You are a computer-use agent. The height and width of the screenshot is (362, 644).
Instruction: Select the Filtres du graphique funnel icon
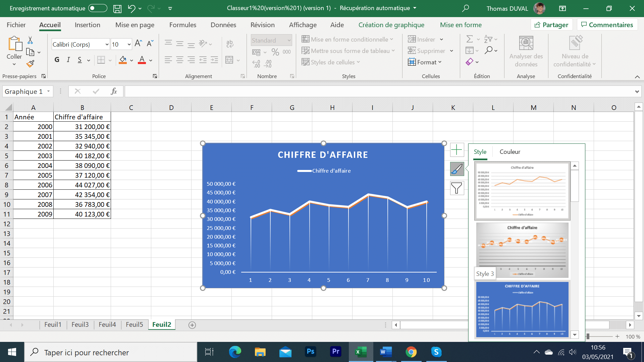(x=457, y=188)
